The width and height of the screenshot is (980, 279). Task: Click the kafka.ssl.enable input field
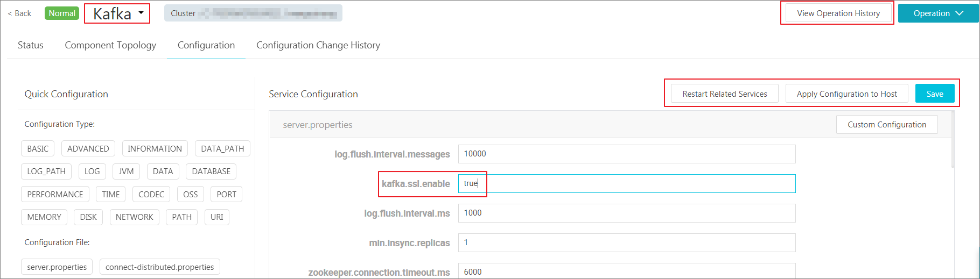pos(627,183)
